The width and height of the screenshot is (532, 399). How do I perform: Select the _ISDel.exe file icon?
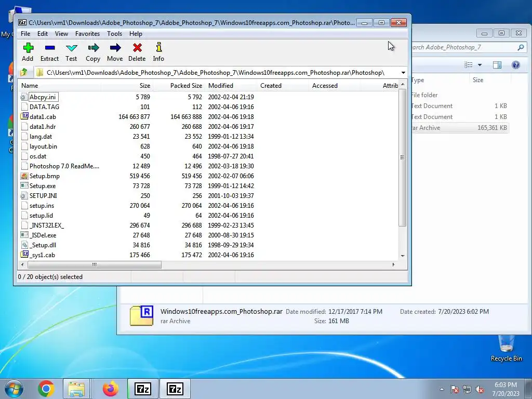pos(24,235)
